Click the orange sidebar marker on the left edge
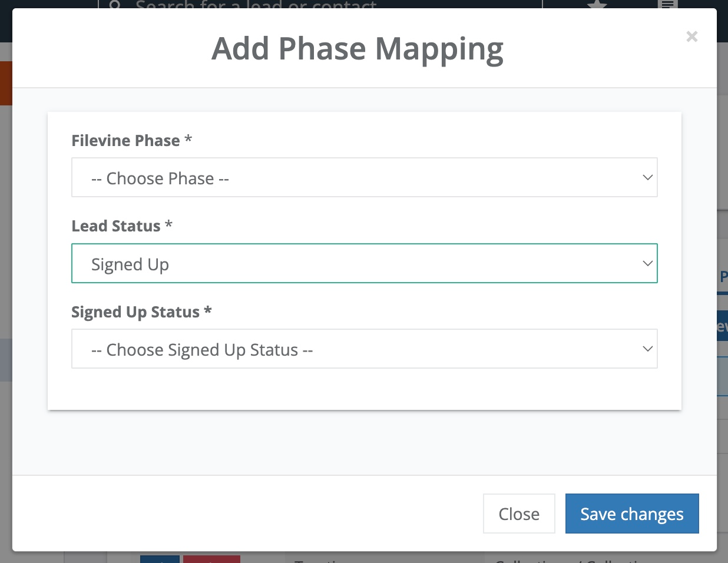 pyautogui.click(x=6, y=82)
